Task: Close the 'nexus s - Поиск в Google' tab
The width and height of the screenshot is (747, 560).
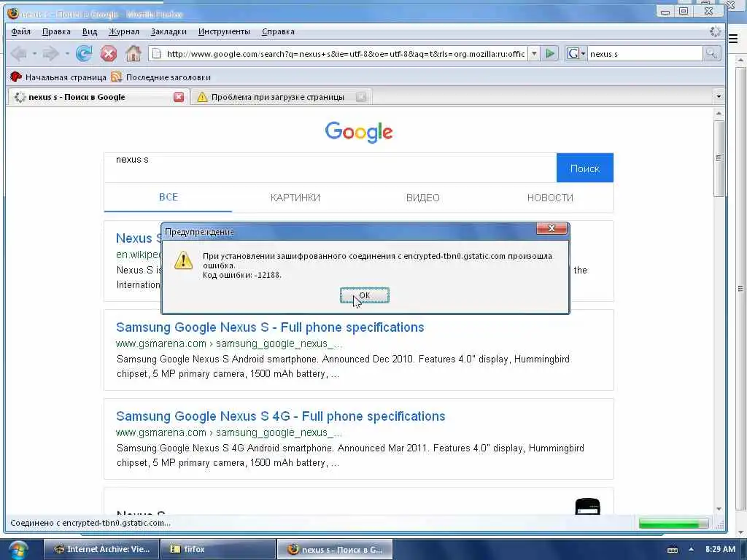Action: tap(179, 97)
